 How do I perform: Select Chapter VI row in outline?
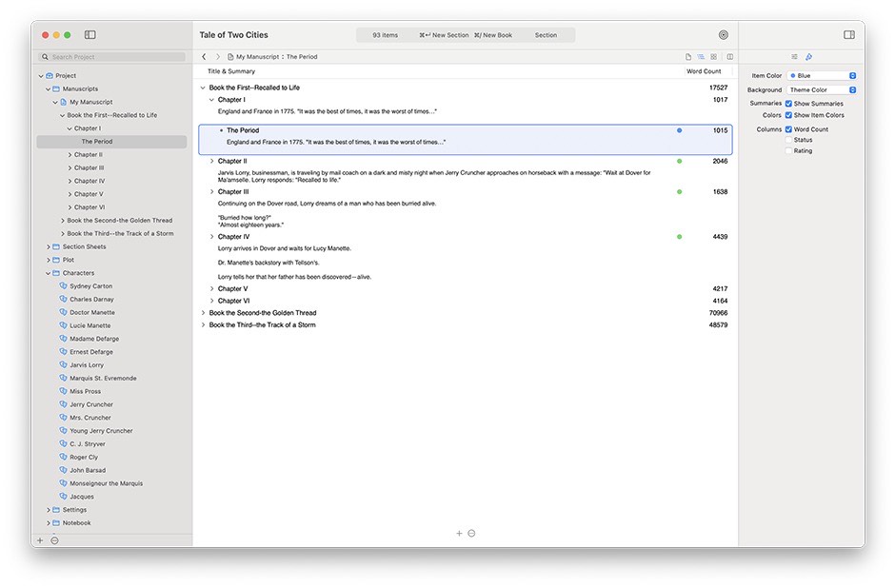tap(466, 301)
